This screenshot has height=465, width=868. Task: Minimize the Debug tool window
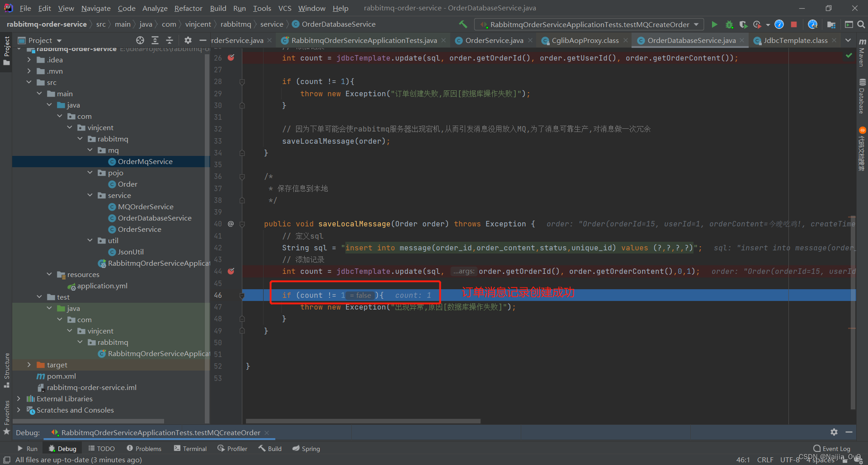click(849, 432)
